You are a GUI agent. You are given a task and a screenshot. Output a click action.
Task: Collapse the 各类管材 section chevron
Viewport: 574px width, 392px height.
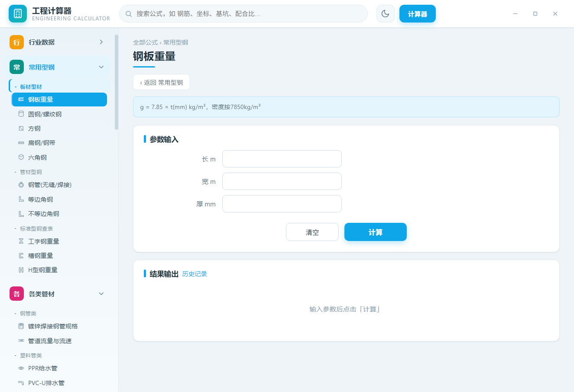(101, 294)
